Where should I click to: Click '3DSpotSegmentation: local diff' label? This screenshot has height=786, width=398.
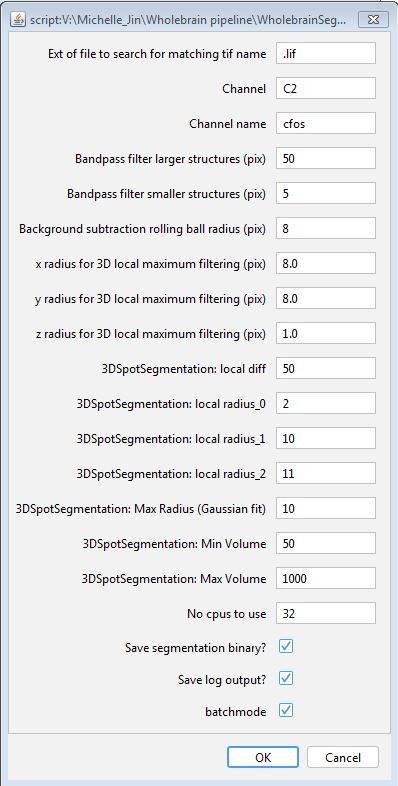tap(183, 369)
